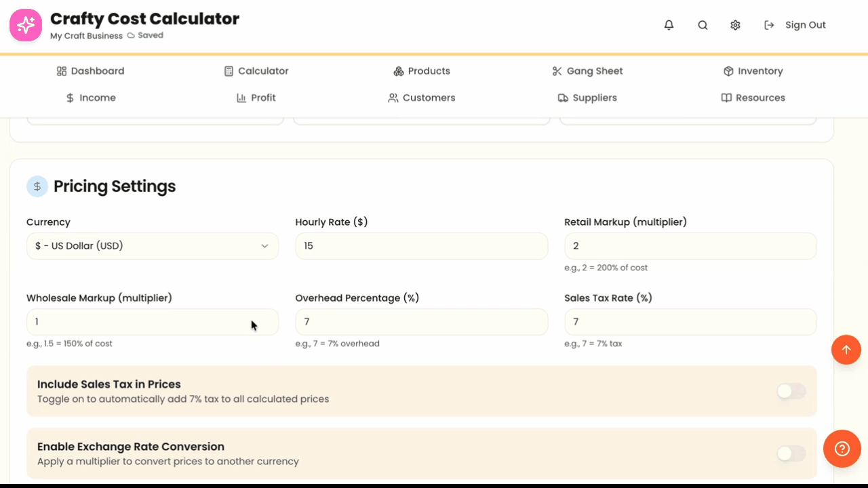This screenshot has height=488, width=868.
Task: Click the search magnifier icon
Action: coord(703,25)
